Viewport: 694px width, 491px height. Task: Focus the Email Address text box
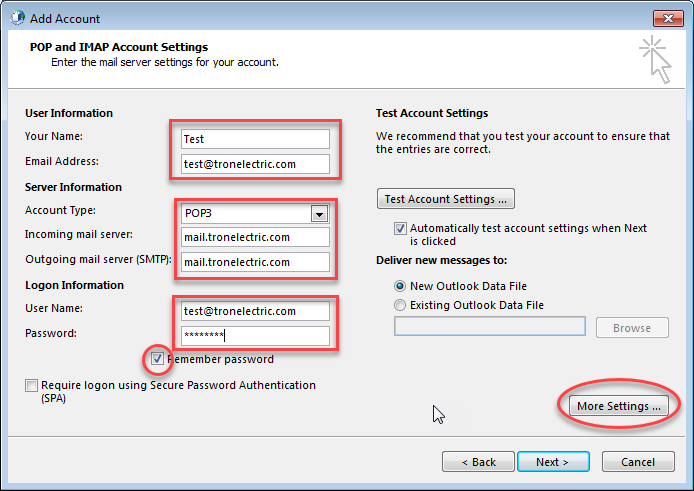pyautogui.click(x=254, y=163)
